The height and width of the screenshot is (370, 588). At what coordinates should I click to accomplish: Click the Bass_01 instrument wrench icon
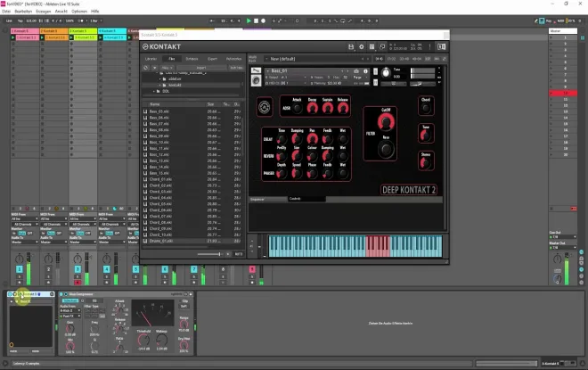256,71
